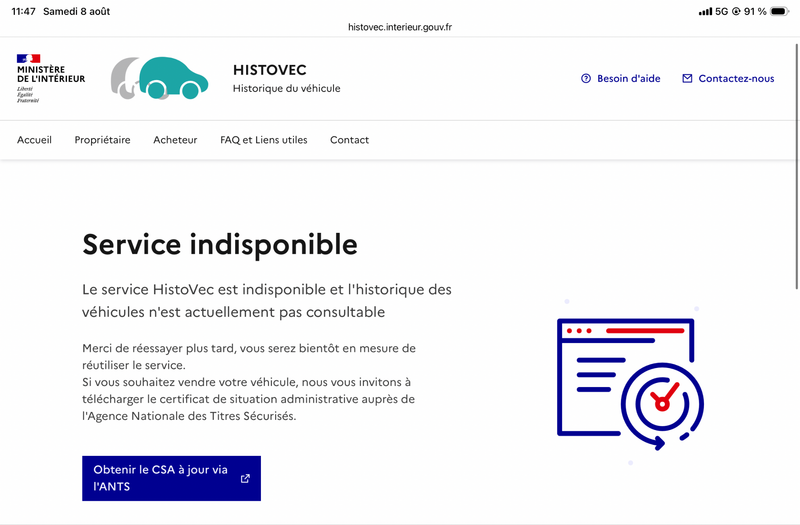Tap the histovec.interieur.gouv.fr address bar
Viewport: 800px width, 525px height.
point(400,27)
